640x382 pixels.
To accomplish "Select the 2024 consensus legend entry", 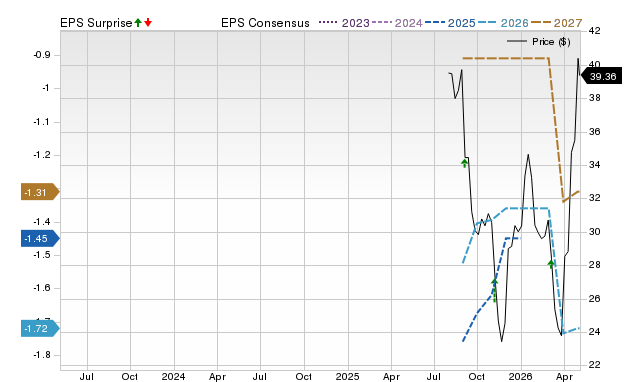I will point(397,23).
